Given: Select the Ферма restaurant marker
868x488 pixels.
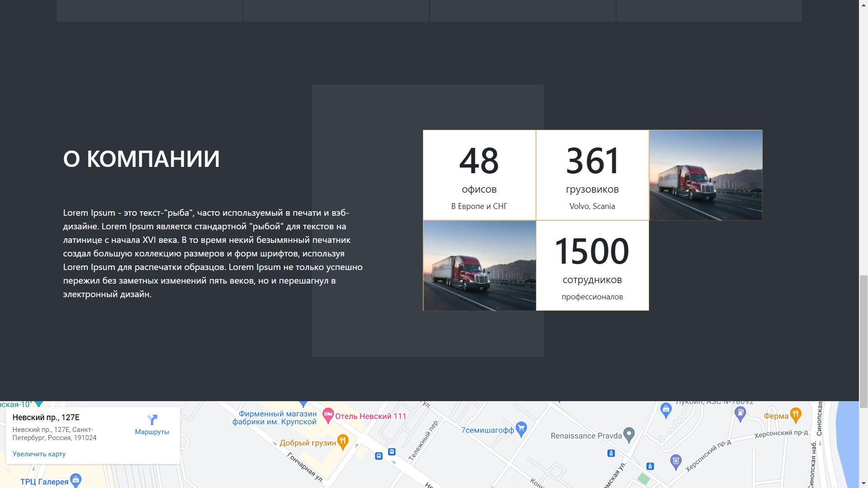Looking at the screenshot, I should [796, 415].
